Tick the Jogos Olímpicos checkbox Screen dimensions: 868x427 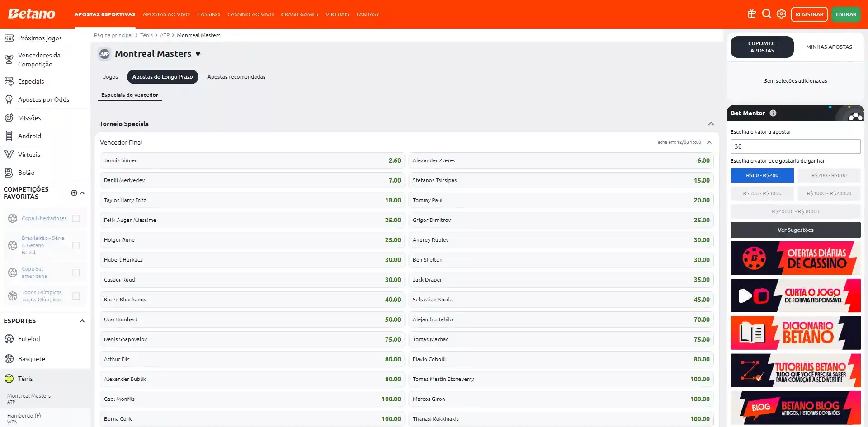point(76,296)
